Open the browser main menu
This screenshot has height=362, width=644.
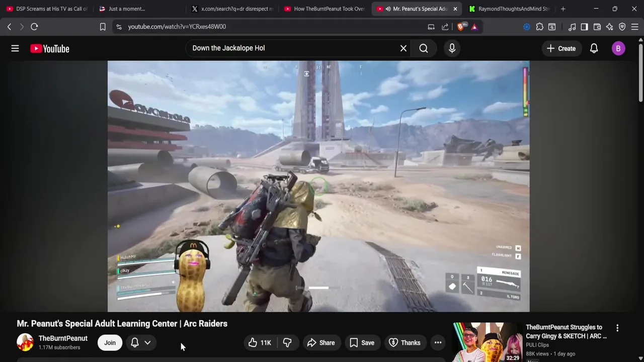pos(635,27)
